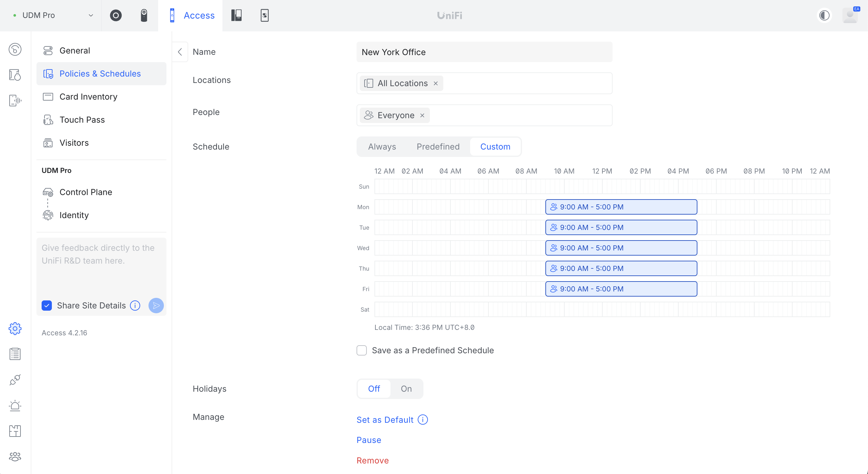Send feedback with the paper plane icon
868x474 pixels.
coord(156,306)
